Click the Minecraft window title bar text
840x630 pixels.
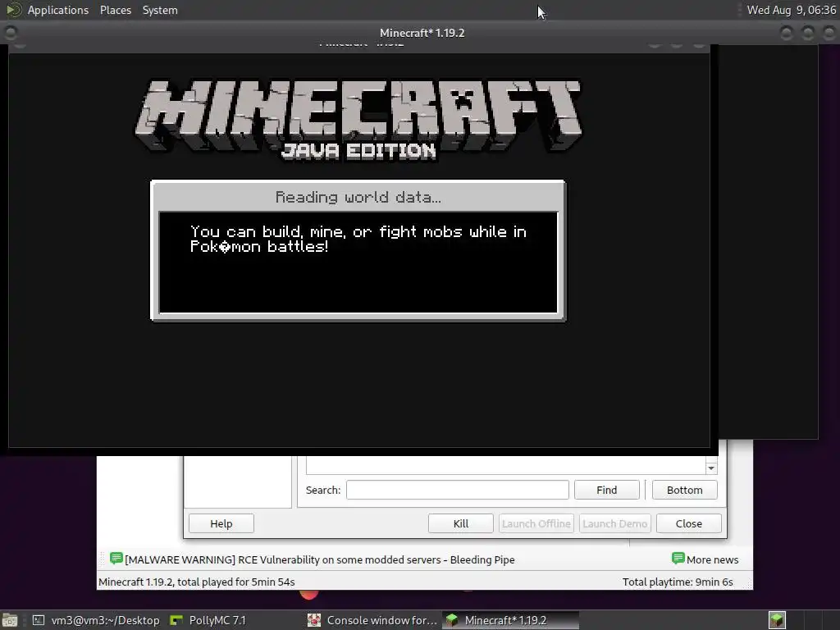click(422, 33)
